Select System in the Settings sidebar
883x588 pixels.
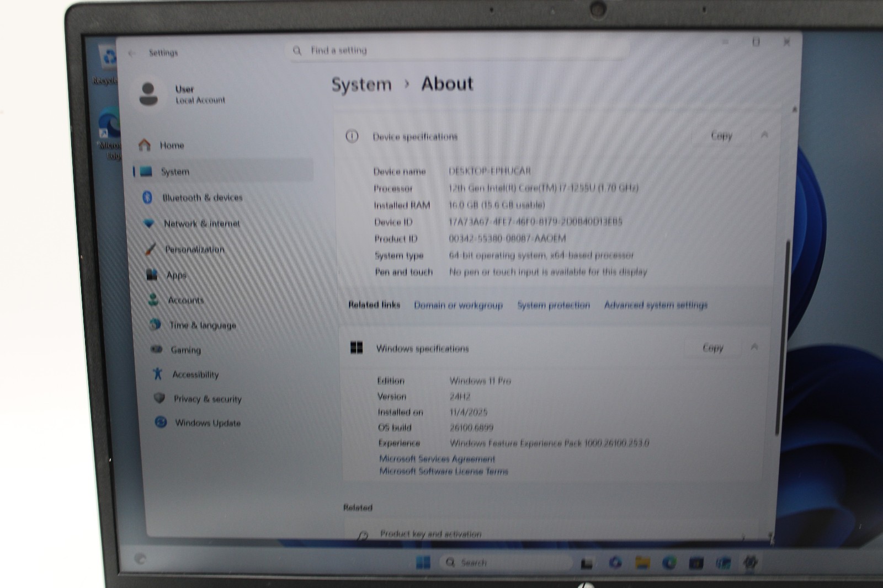tap(222, 172)
